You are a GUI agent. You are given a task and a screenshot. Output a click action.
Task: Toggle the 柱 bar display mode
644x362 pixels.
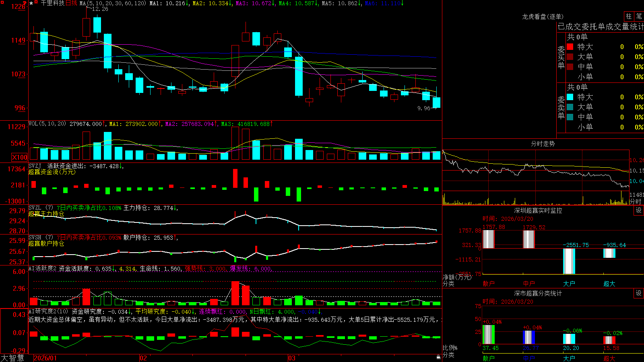629,16
